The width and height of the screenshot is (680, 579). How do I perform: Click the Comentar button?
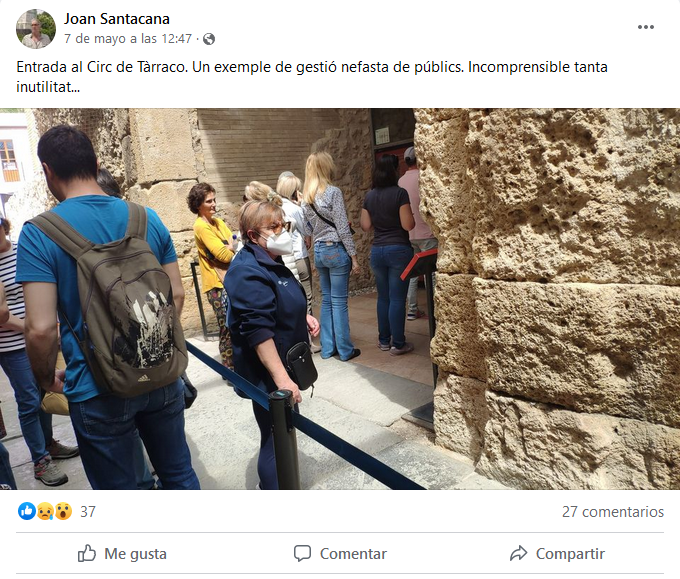(x=340, y=554)
